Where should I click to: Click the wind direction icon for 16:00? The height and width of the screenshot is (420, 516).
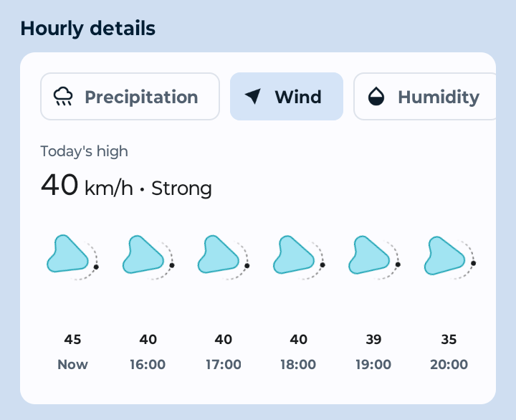145,255
